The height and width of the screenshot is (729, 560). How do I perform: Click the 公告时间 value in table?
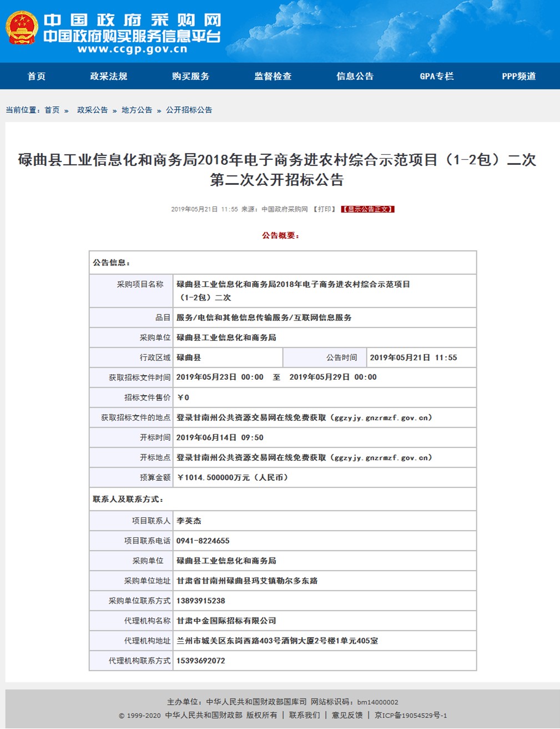tap(413, 358)
